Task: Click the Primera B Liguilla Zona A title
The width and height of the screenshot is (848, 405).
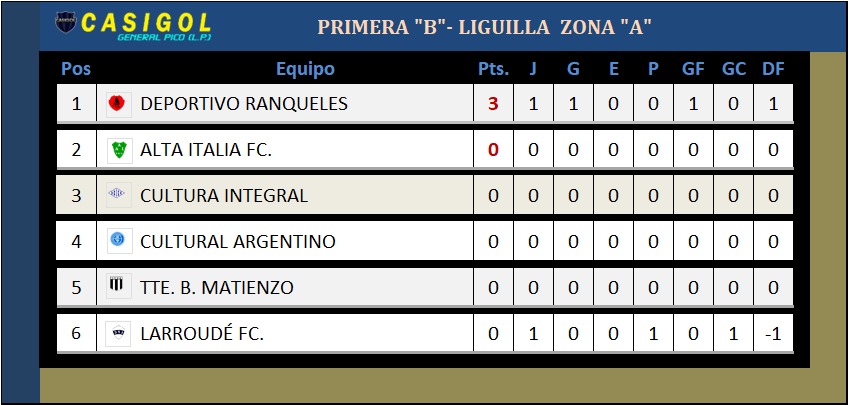Action: (x=484, y=26)
